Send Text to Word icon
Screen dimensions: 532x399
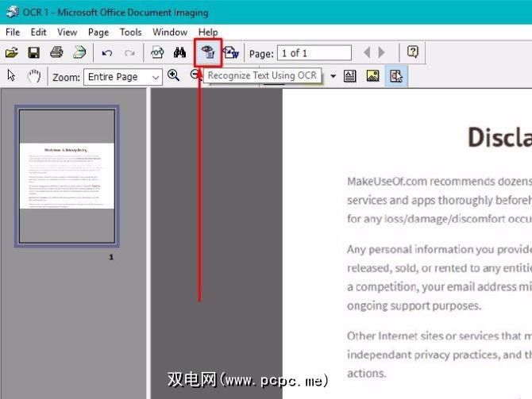231,52
